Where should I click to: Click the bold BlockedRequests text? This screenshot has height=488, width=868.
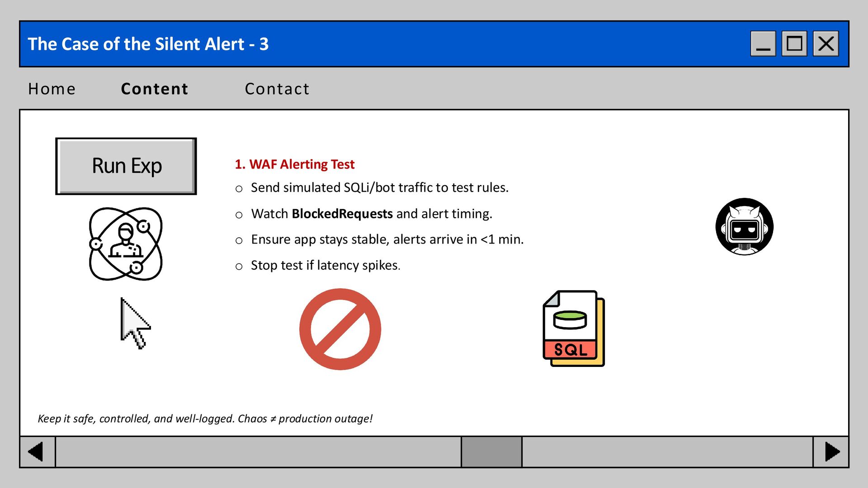click(342, 214)
